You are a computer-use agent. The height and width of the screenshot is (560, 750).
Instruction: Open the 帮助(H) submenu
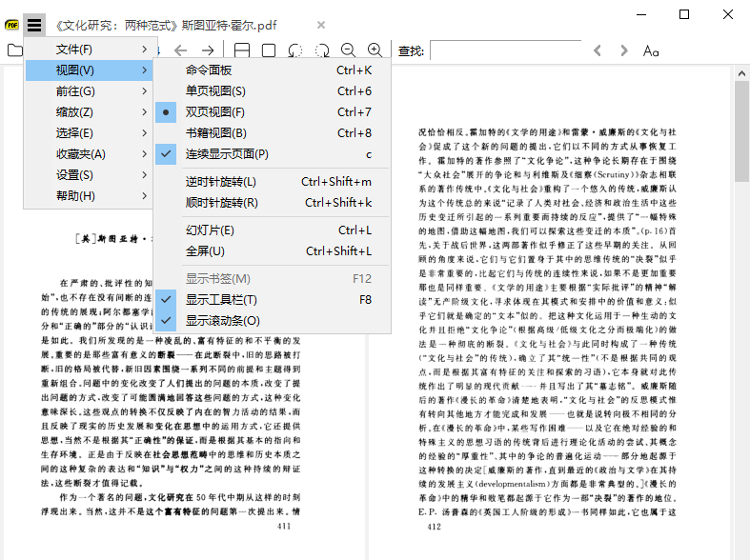pos(90,196)
